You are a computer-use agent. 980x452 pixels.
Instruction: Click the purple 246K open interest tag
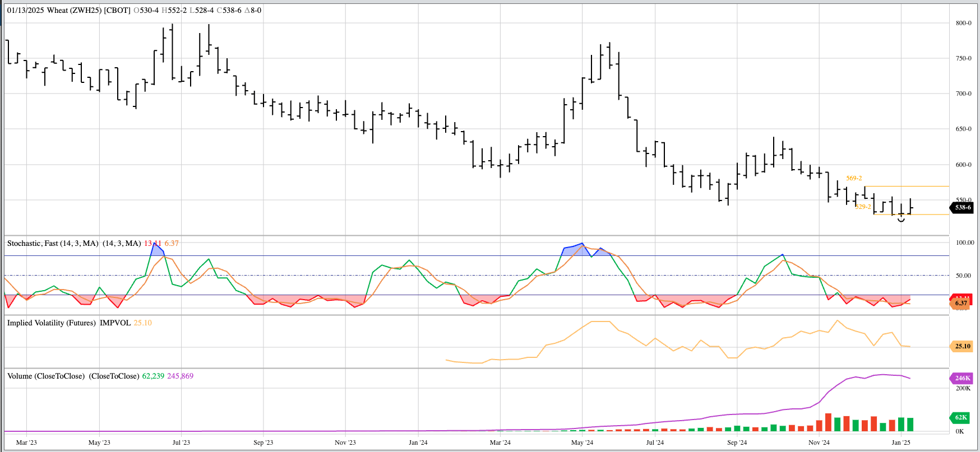click(962, 378)
